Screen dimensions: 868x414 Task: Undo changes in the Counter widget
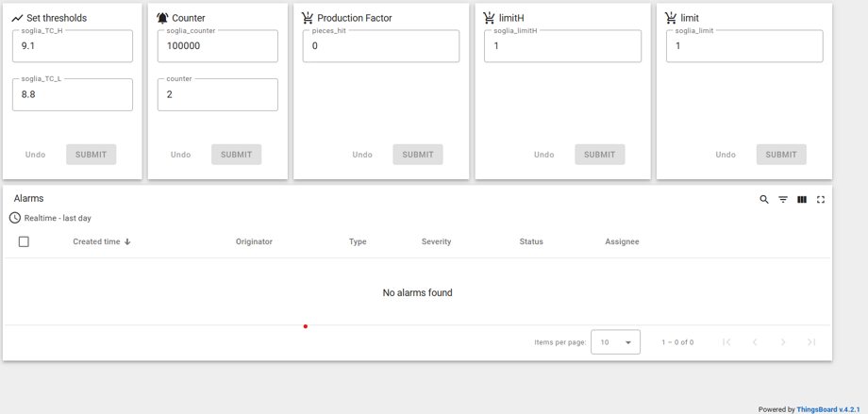click(180, 155)
